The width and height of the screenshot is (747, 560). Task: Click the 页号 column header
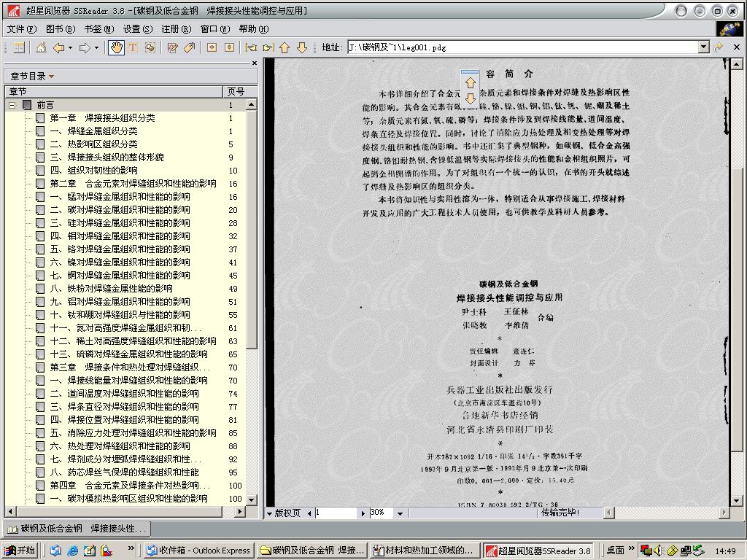tap(240, 91)
